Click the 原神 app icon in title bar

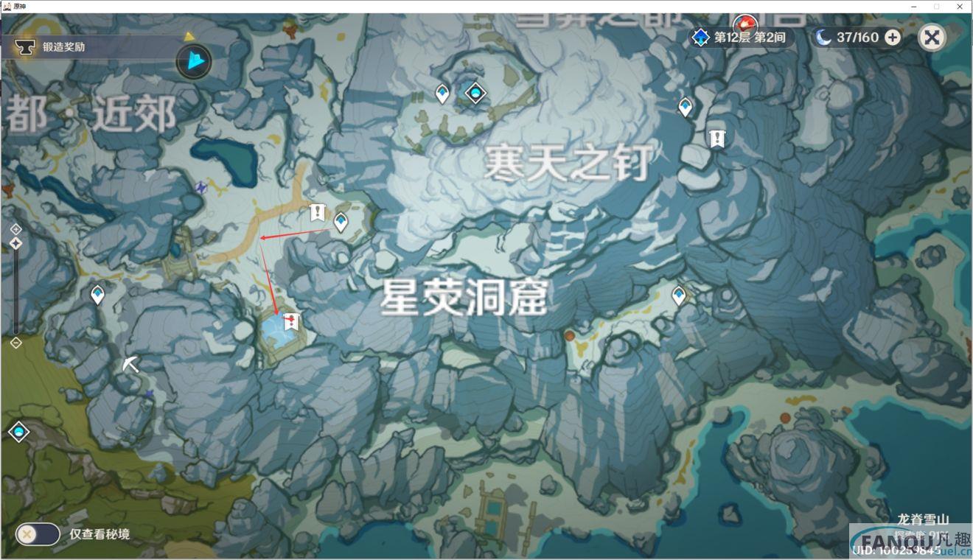[7, 7]
